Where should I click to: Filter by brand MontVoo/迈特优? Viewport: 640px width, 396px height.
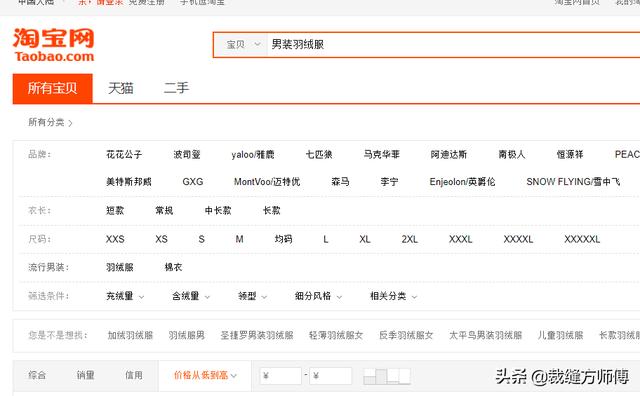tap(267, 182)
